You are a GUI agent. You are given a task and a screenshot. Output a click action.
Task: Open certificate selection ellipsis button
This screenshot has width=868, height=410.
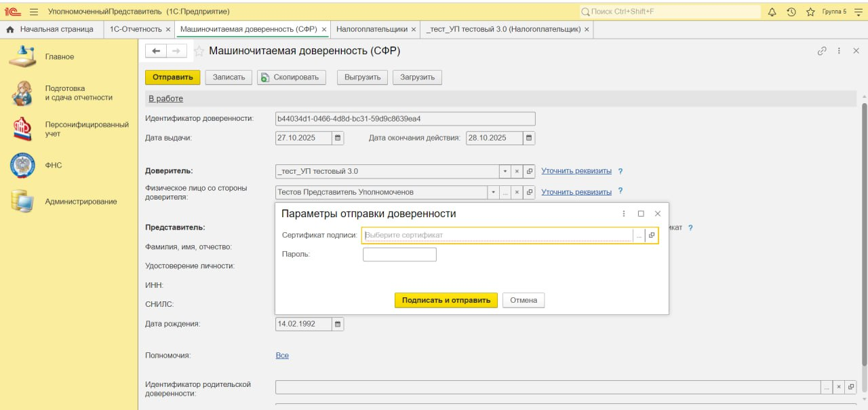tap(639, 236)
